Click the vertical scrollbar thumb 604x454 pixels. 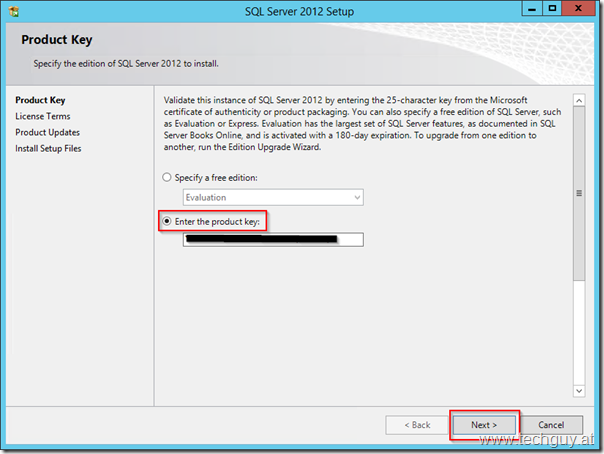579,193
